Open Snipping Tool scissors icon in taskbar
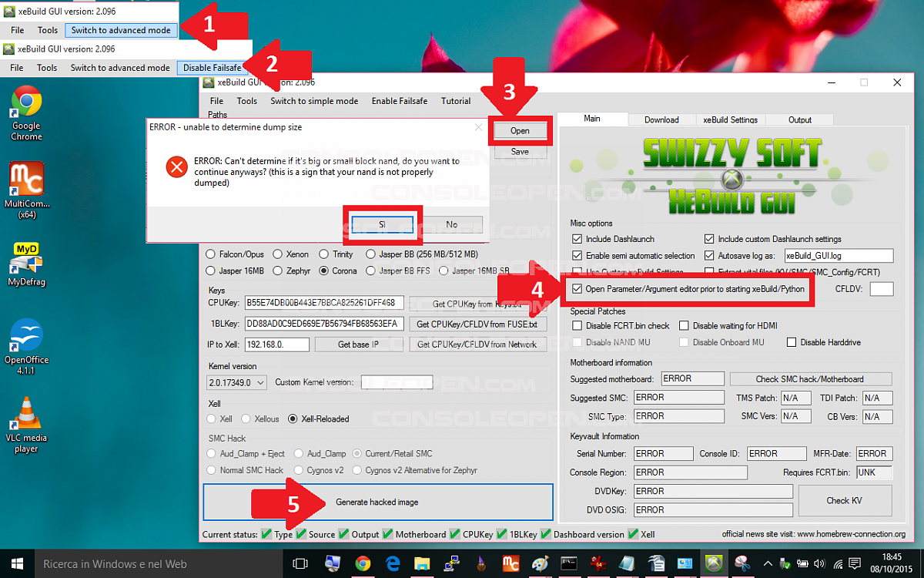The image size is (924, 578). [x=744, y=563]
